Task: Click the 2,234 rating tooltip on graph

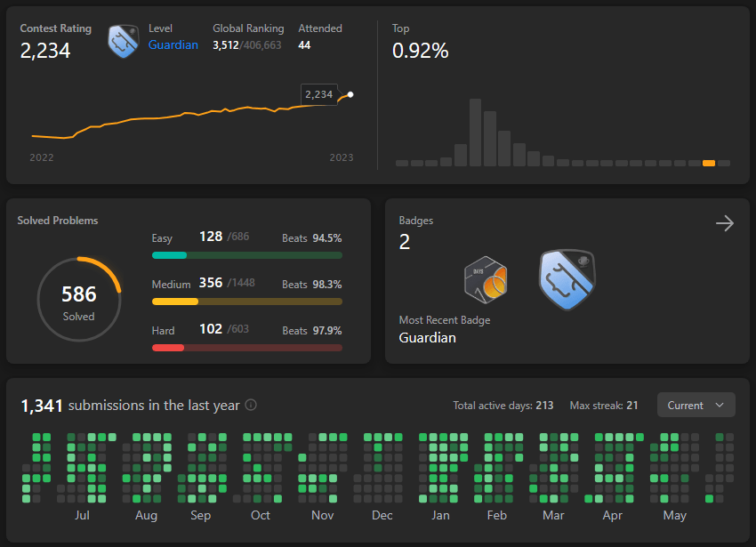Action: [319, 94]
